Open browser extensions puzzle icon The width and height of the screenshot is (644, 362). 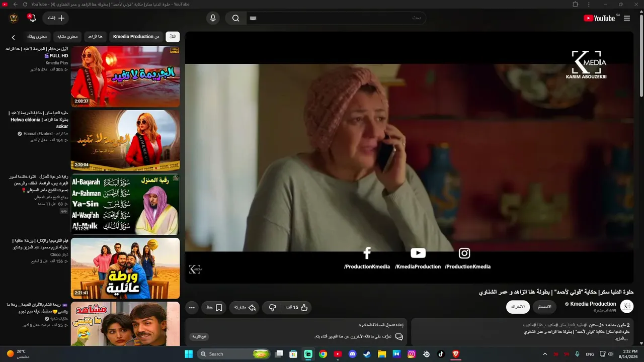click(576, 4)
